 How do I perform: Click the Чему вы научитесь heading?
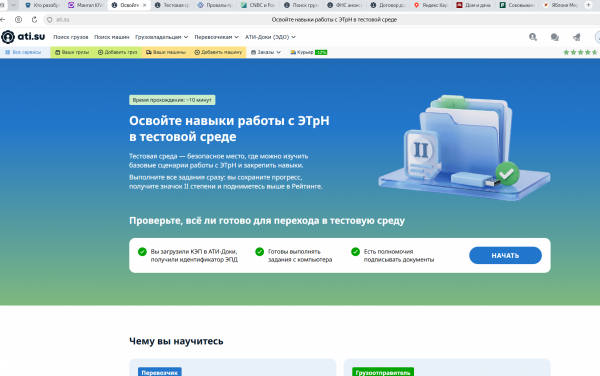point(176,341)
